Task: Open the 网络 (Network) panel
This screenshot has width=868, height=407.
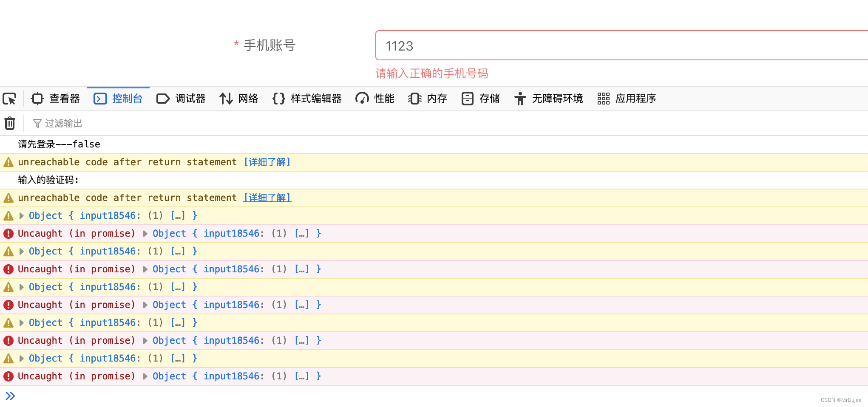Action: coord(239,99)
